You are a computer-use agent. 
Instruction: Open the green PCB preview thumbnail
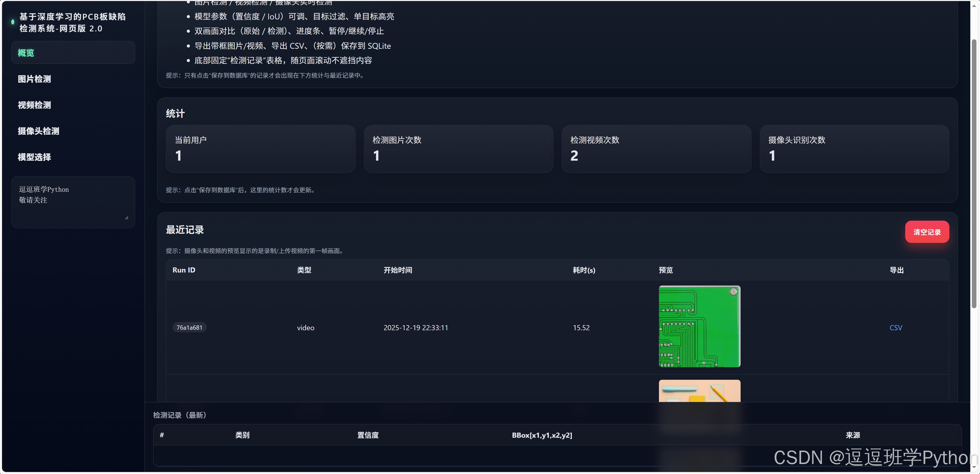point(699,326)
